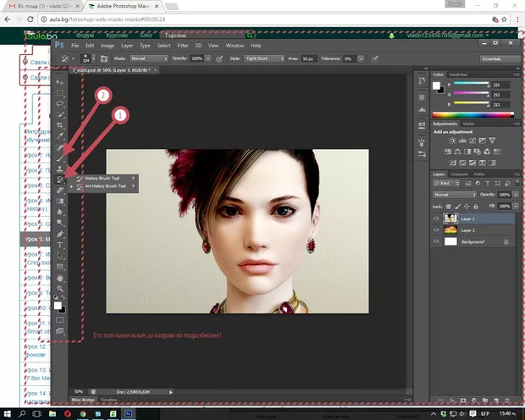Click the Windows Start button
Viewport: 525px width, 420px height.
click(x=8, y=413)
